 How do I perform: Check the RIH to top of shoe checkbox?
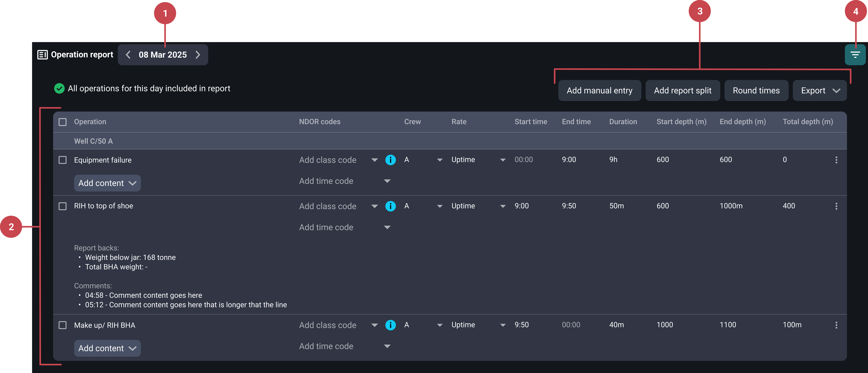(x=63, y=206)
